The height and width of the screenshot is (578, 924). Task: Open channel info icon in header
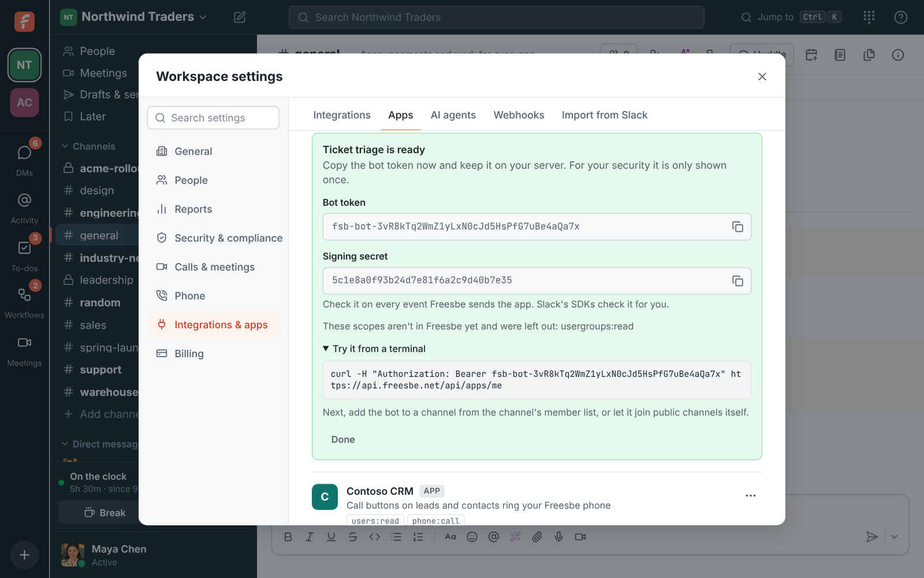click(897, 55)
